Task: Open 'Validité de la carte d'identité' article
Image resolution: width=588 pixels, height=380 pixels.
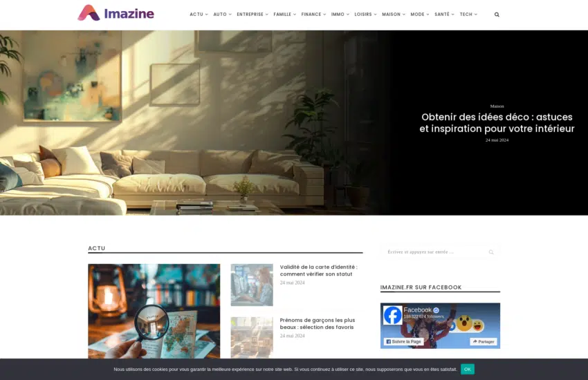Action: 318,270
